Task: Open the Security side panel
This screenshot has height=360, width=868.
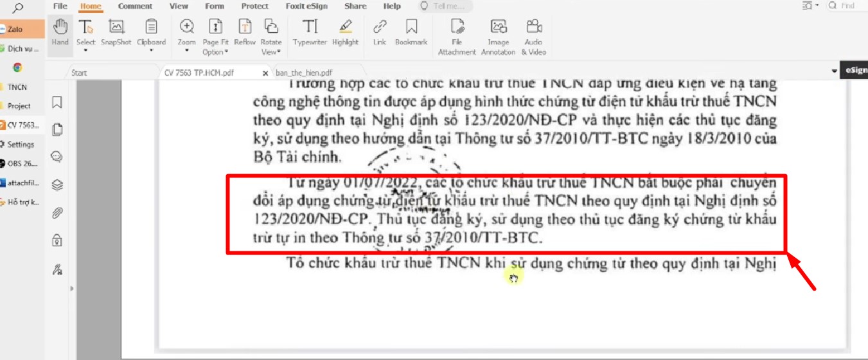Action: coord(57,241)
